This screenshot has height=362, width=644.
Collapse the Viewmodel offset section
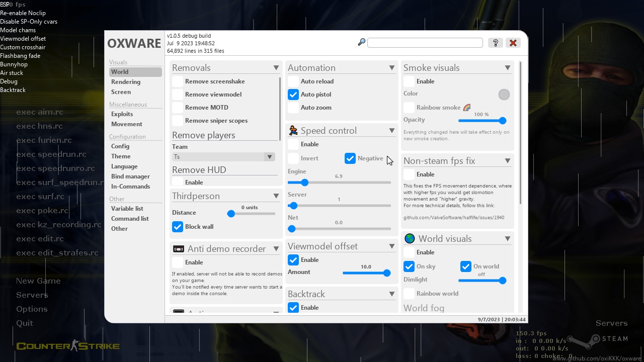pyautogui.click(x=392, y=246)
